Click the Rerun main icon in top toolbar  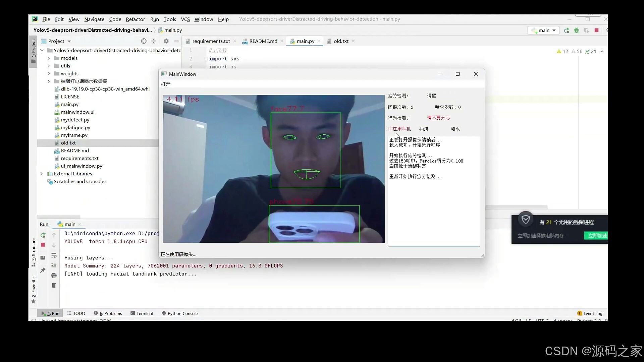567,31
